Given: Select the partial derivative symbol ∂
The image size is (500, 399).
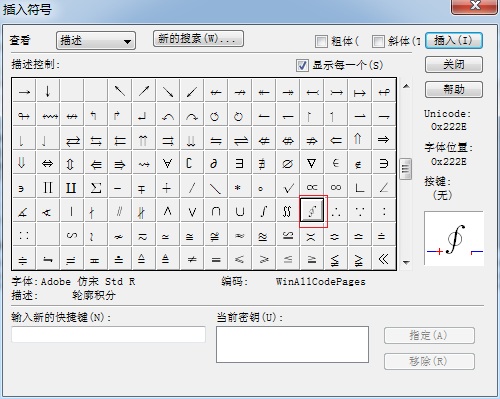Looking at the screenshot, I should pos(216,163).
